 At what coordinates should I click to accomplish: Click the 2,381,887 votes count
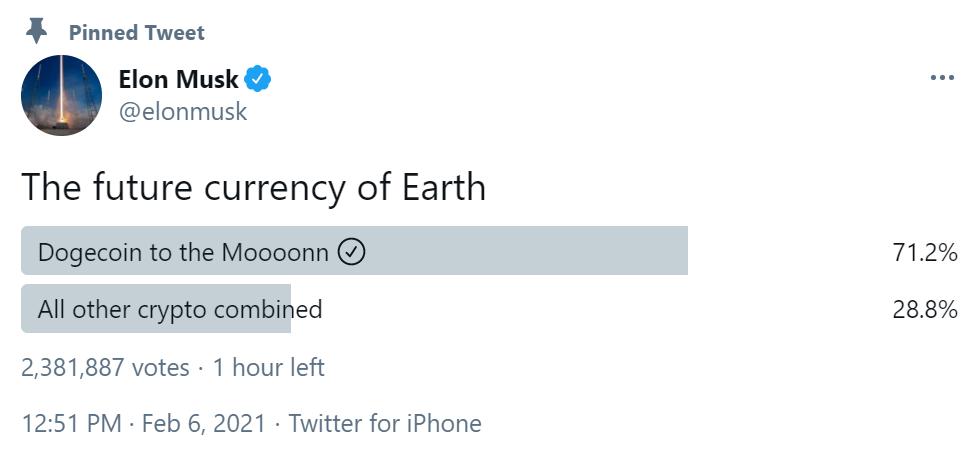[105, 367]
